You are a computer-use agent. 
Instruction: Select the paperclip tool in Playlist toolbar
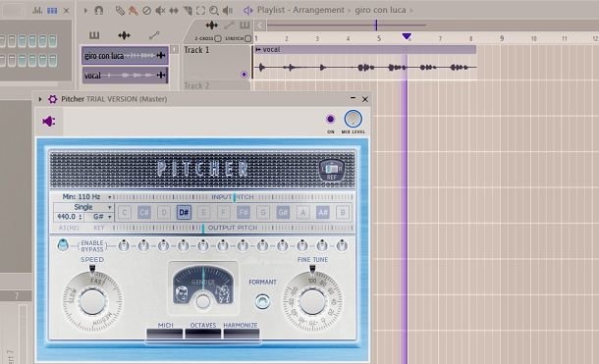tap(120, 10)
